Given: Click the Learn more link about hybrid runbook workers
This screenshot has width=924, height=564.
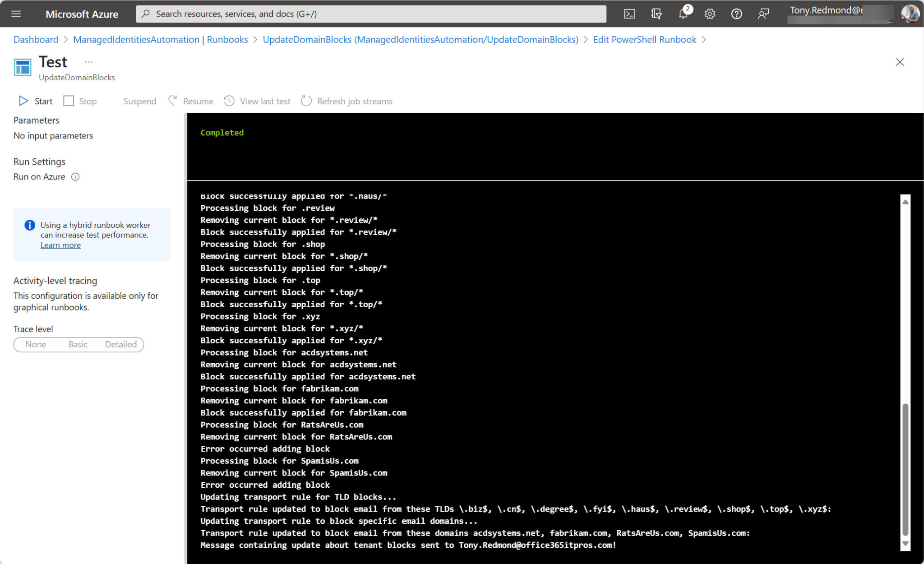Looking at the screenshot, I should coord(60,245).
